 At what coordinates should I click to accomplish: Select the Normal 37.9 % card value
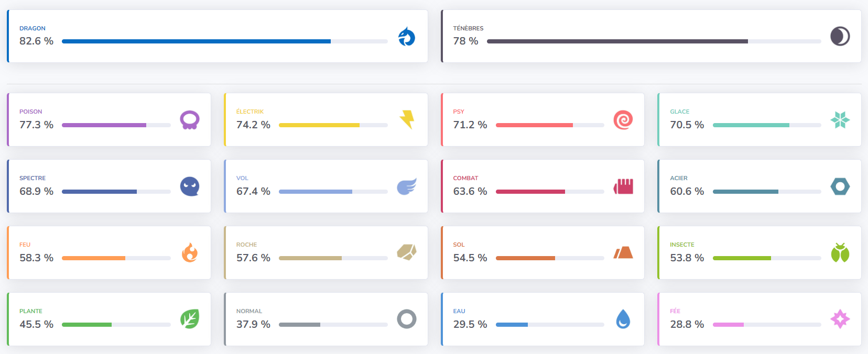(x=253, y=325)
